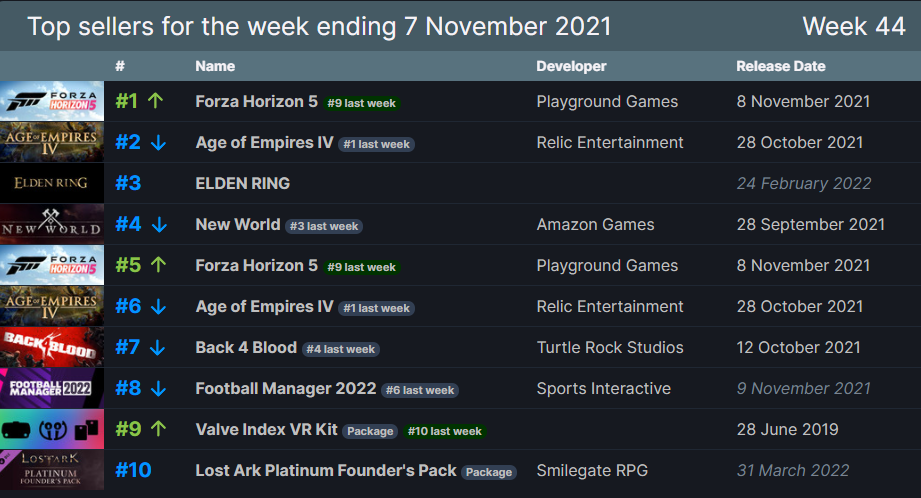Click the Lost Ark Platinum Founder's Pack thumbnail
Image resolution: width=921 pixels, height=498 pixels.
(x=52, y=470)
